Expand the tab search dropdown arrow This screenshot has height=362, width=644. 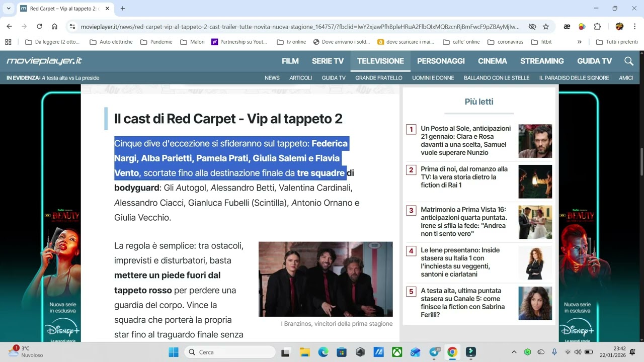[9, 9]
